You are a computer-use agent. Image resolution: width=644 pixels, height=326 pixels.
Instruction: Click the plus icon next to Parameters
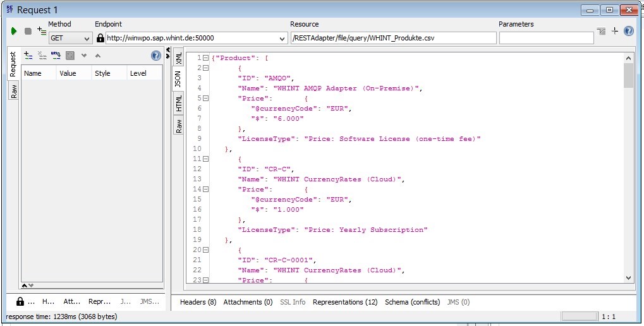(615, 31)
